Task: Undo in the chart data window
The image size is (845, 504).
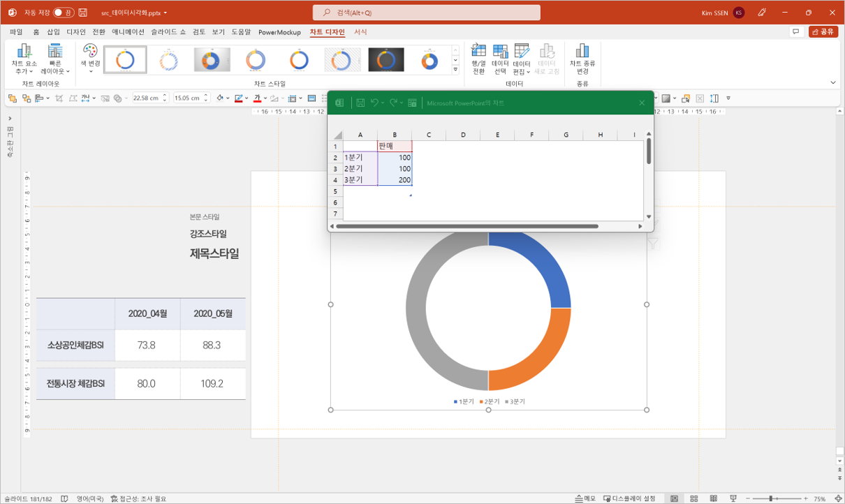Action: click(x=374, y=103)
